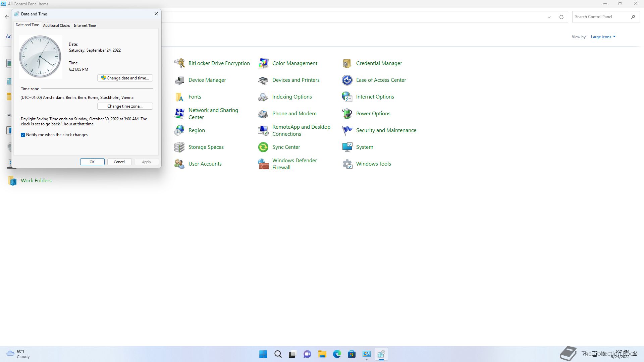Open Microsoft Store from taskbar
This screenshot has width=644, height=362.
point(352,354)
